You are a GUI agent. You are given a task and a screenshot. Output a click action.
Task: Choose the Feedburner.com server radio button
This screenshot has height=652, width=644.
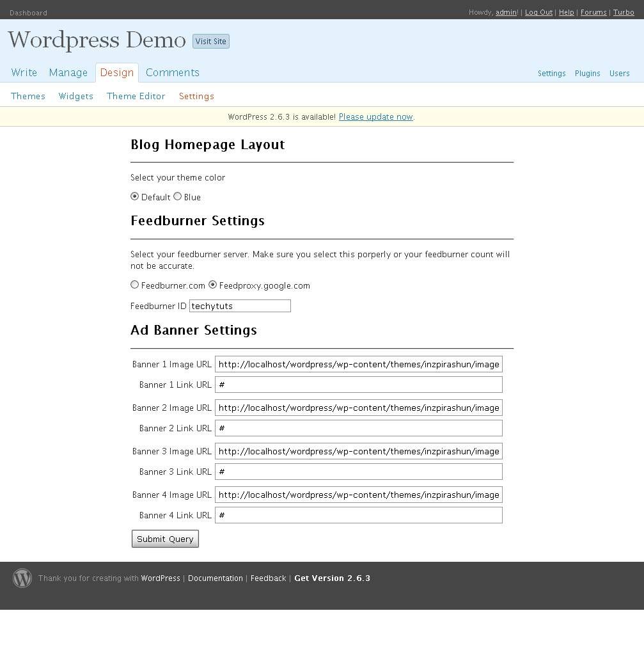pos(134,285)
